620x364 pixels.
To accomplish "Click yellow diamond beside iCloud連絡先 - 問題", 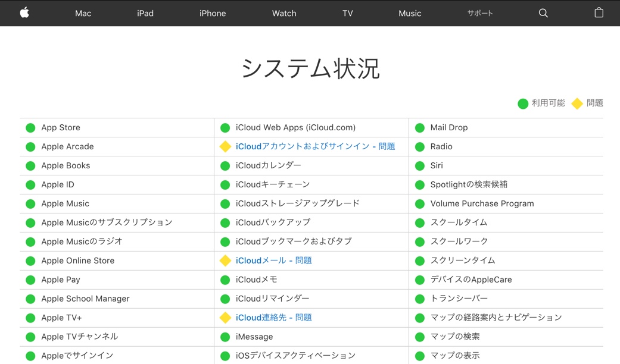I will [225, 318].
